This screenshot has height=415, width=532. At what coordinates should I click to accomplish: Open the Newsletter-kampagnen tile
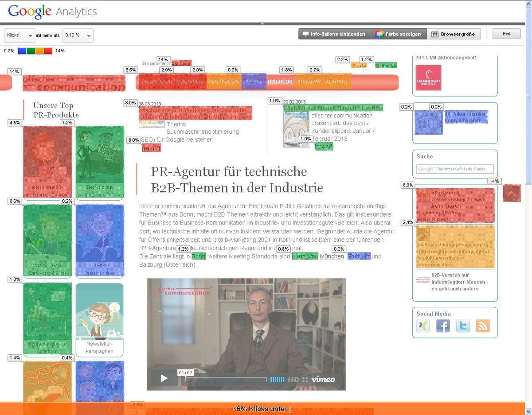tap(100, 320)
